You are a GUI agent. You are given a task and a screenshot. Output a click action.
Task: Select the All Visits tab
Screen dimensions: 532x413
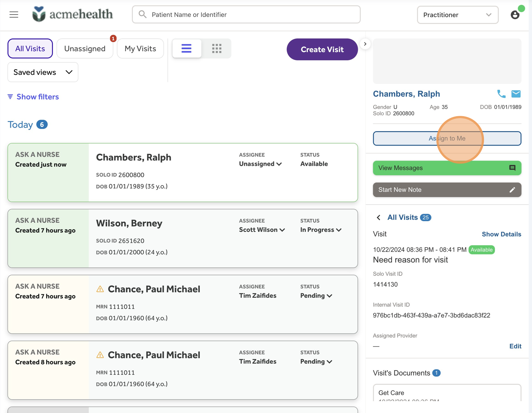coord(30,48)
